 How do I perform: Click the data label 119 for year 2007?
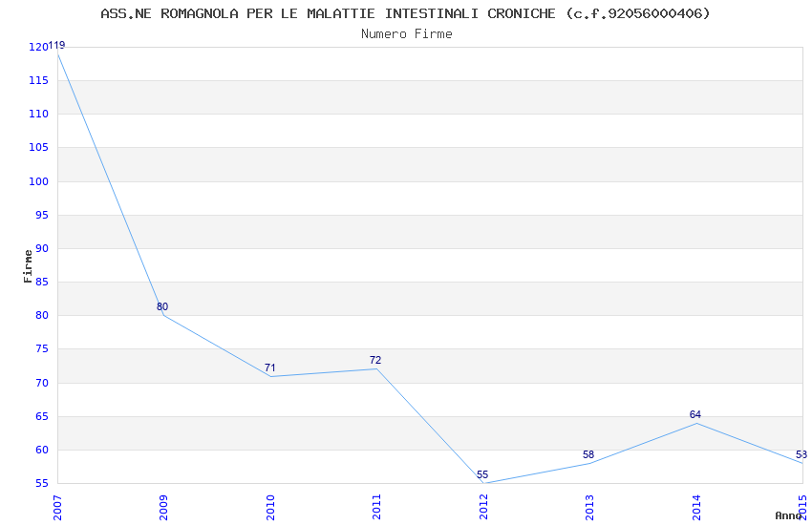(56, 45)
